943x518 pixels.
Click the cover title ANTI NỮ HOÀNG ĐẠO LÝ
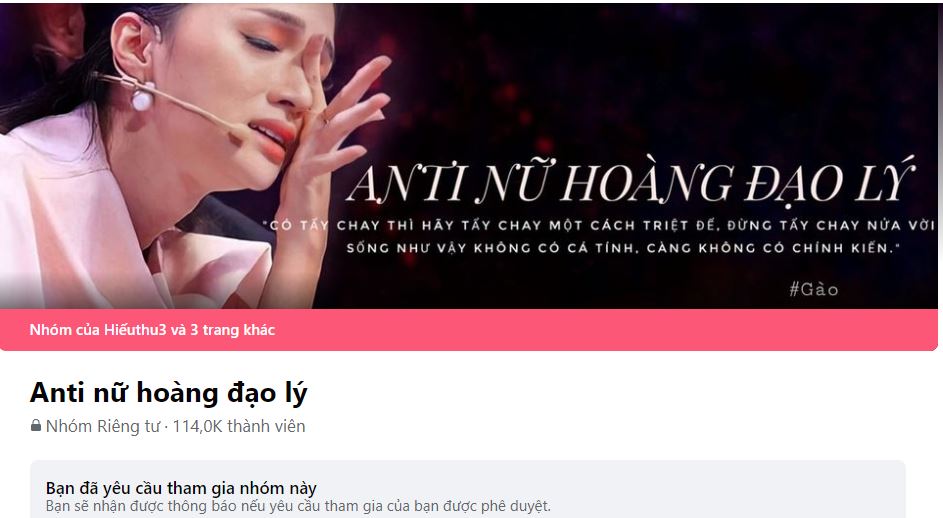pyautogui.click(x=631, y=180)
